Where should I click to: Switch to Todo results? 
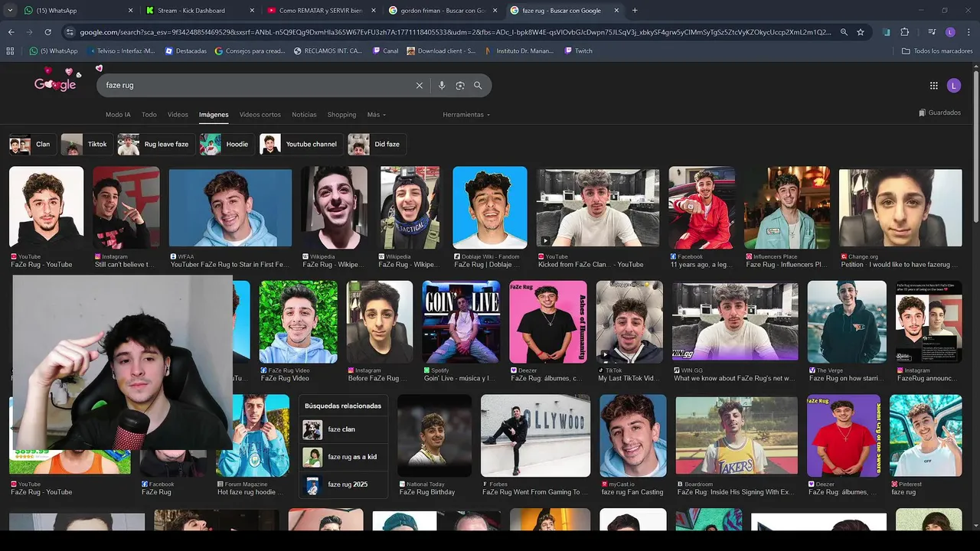[x=149, y=115]
